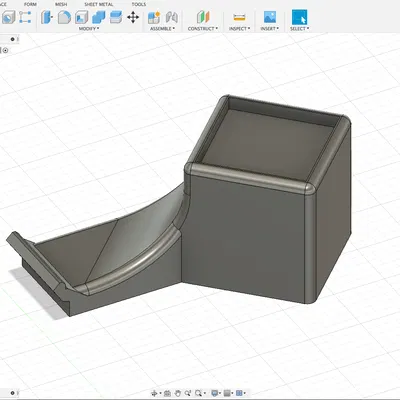Viewport: 400px width, 400px height.
Task: Select the Zoom magnifier tool
Action: (x=188, y=393)
